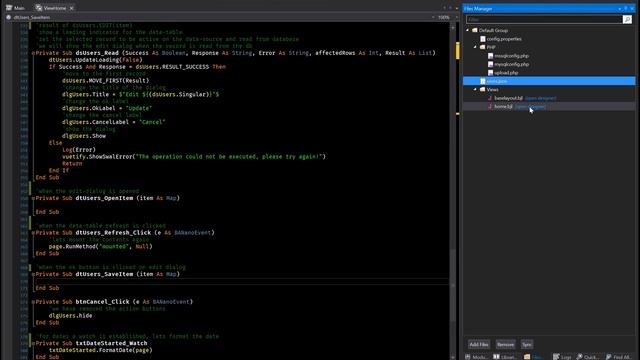Open Files Manager window position dropdown arrow
Image resolution: width=640 pixels, height=360 pixels.
(x=620, y=9)
